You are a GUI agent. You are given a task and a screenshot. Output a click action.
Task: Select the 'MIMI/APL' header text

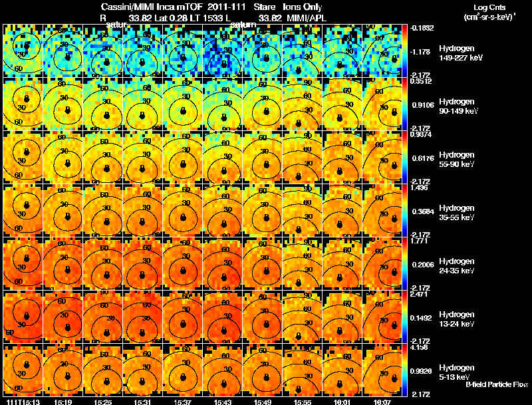(x=307, y=18)
